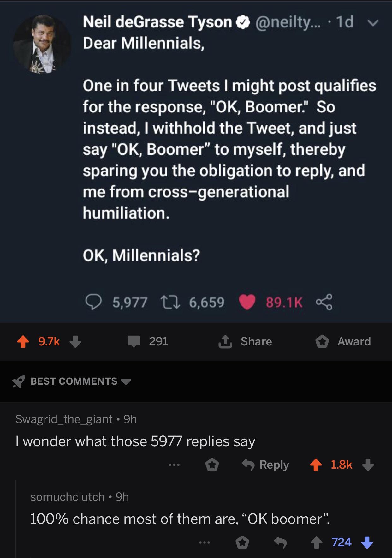Image resolution: width=392 pixels, height=558 pixels.
Task: Give an Award to Swagrid_the_giant's comment
Action: pos(213,464)
